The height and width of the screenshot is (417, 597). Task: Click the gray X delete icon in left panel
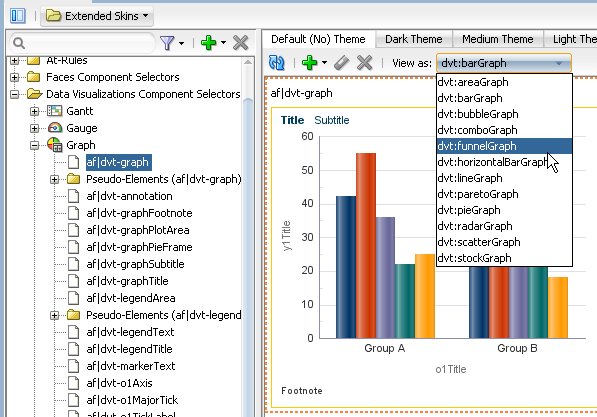(x=241, y=43)
